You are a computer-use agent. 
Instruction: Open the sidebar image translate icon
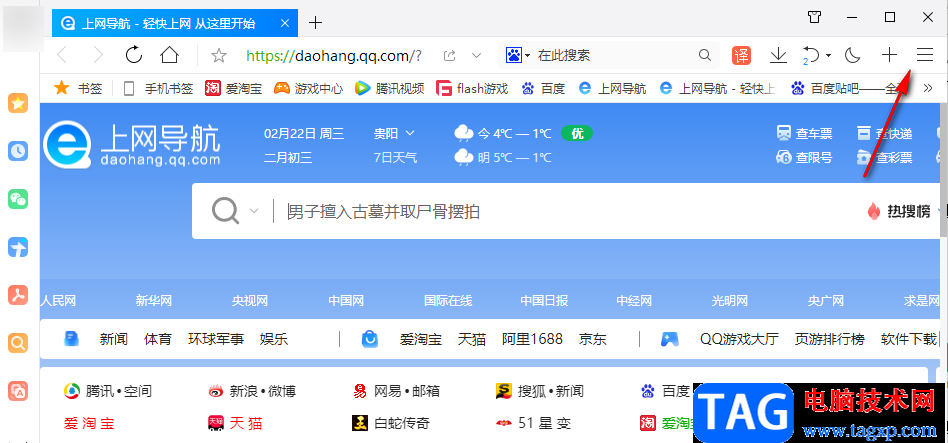click(x=18, y=391)
